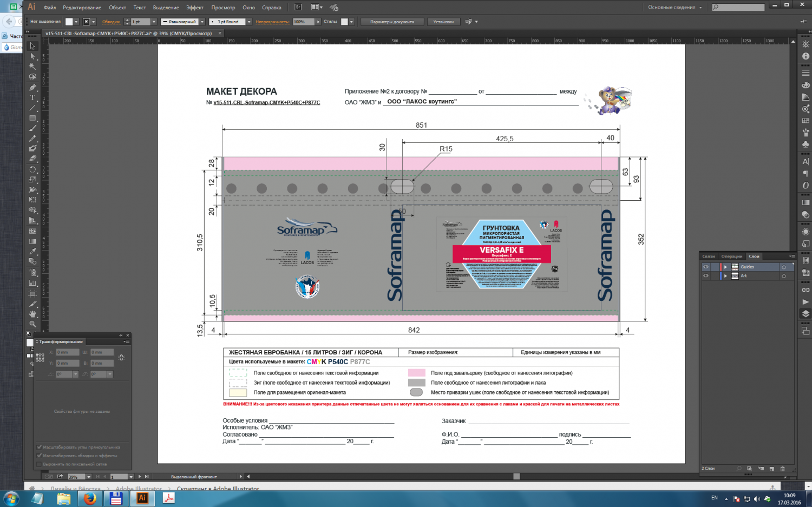Image resolution: width=812 pixels, height=507 pixels.
Task: Open the 'Редактирование' menu
Action: coord(82,8)
